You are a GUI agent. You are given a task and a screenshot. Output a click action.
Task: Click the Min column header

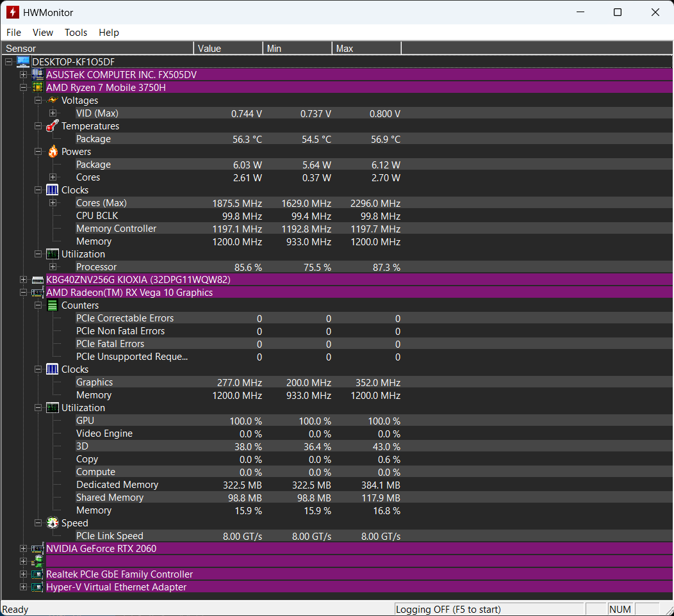[297, 48]
